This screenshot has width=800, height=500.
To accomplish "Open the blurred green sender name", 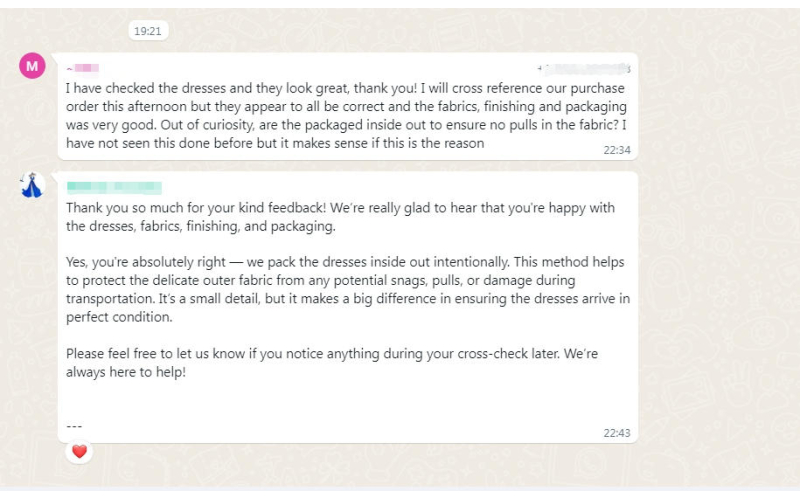I will (x=114, y=187).
